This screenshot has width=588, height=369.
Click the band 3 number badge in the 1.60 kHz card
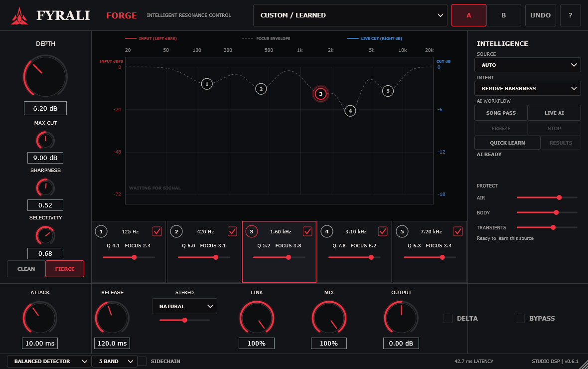pyautogui.click(x=252, y=231)
